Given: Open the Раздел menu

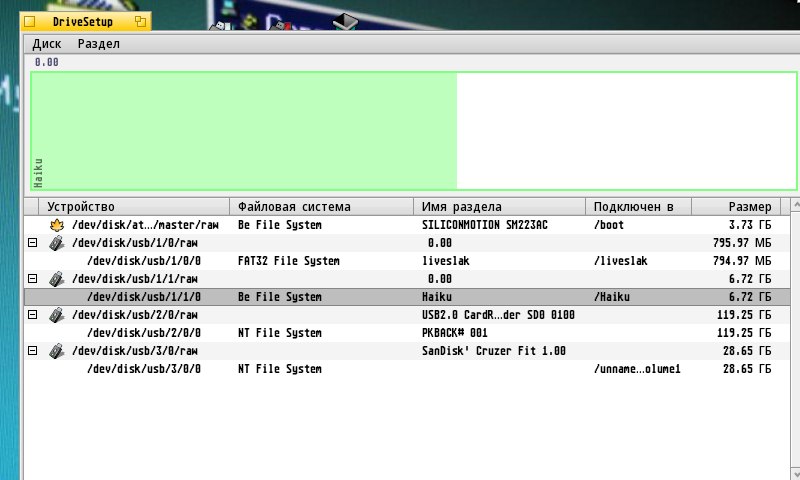Looking at the screenshot, I should point(98,44).
